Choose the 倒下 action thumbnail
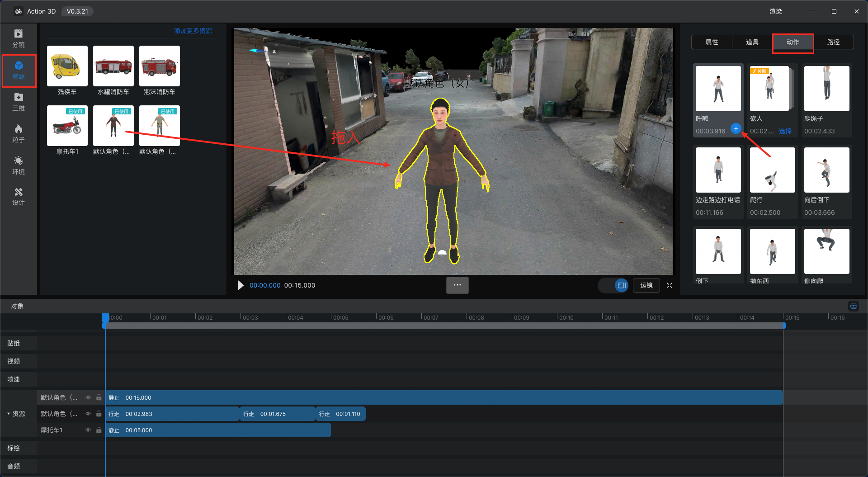This screenshot has height=477, width=868. (718, 251)
